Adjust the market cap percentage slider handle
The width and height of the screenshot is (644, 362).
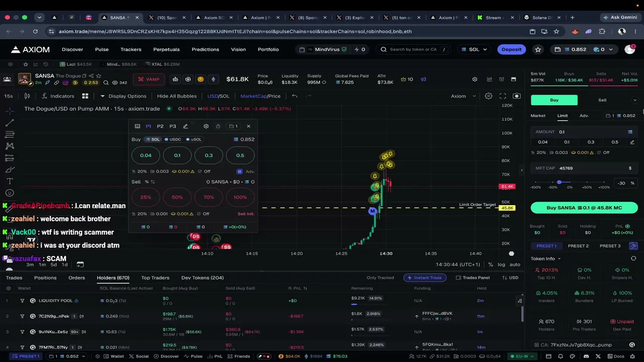click(x=559, y=182)
